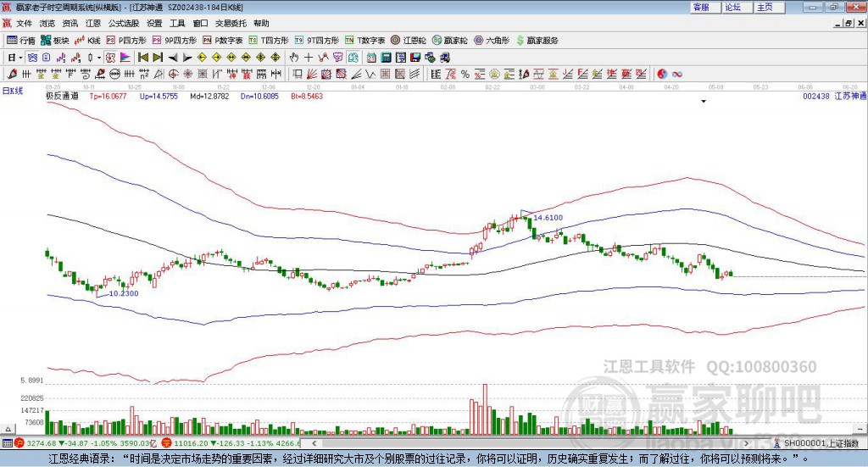Click the 10.2300 low price label
The width and height of the screenshot is (868, 467).
coord(124,293)
